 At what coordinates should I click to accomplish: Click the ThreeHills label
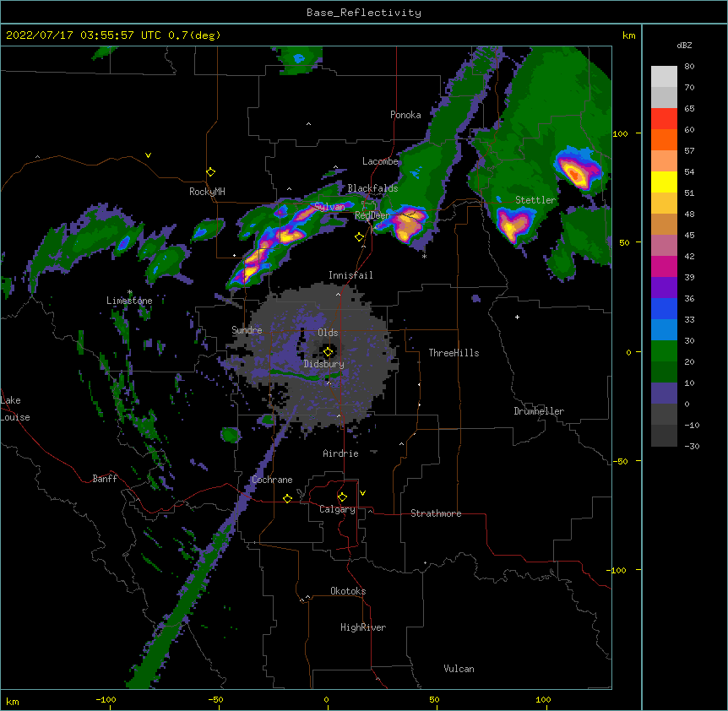(x=454, y=353)
